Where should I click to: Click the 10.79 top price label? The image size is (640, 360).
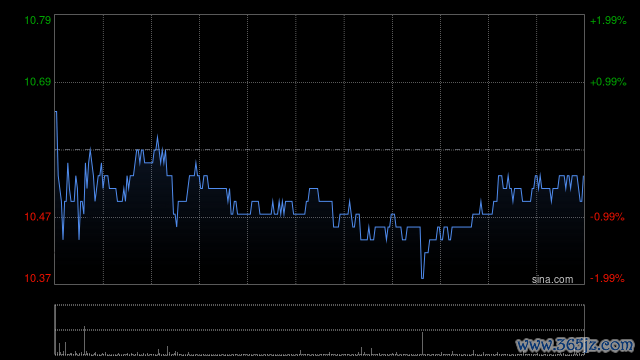[38, 20]
